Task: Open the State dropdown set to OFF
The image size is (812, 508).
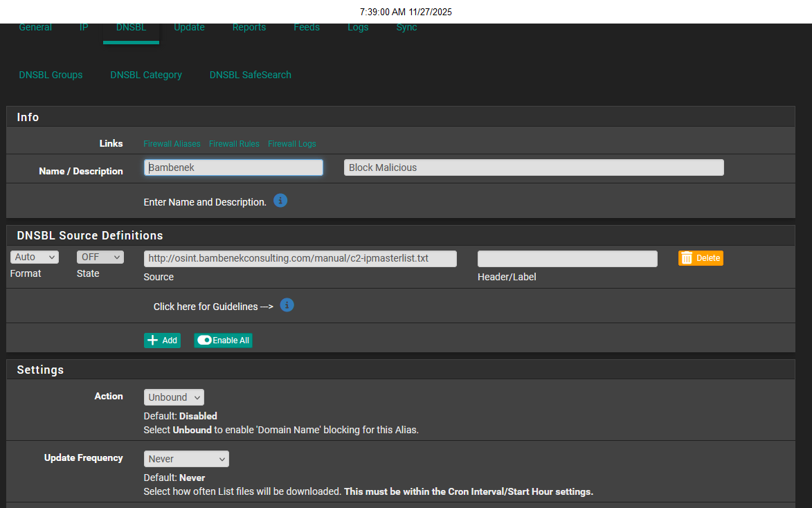Action: tap(100, 257)
